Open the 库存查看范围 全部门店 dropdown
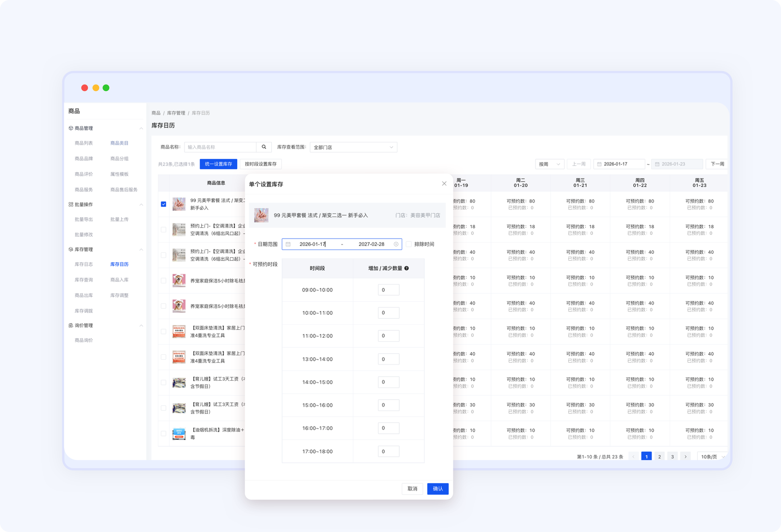This screenshot has width=781, height=532. coord(353,147)
